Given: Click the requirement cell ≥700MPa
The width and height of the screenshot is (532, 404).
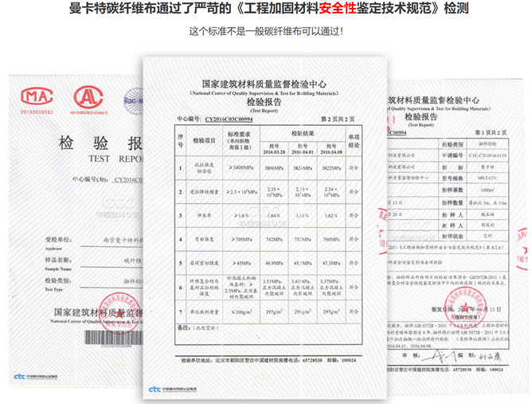Looking at the screenshot, I should (x=241, y=239).
